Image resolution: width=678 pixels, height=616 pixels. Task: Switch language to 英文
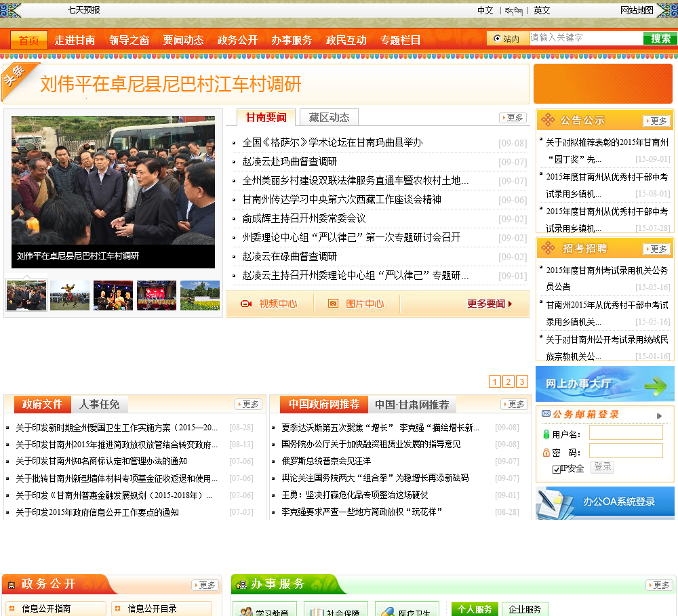click(541, 10)
